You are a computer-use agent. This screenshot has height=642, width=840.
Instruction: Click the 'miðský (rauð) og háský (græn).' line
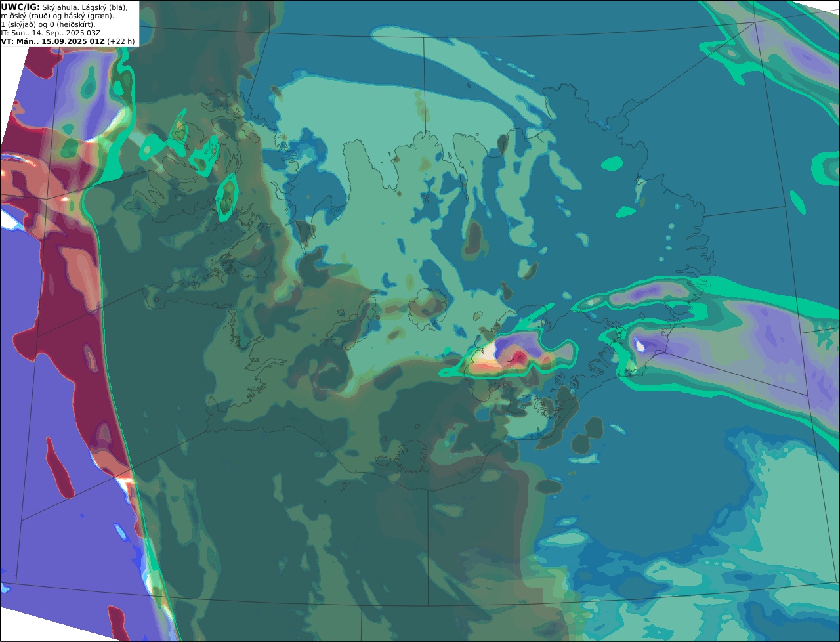(57, 16)
